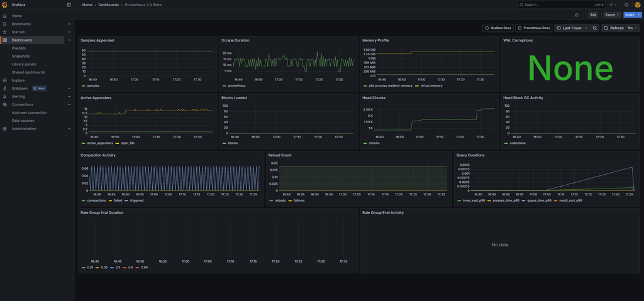
Task: Click the Explore compass icon in sidebar
Action: [5, 80]
